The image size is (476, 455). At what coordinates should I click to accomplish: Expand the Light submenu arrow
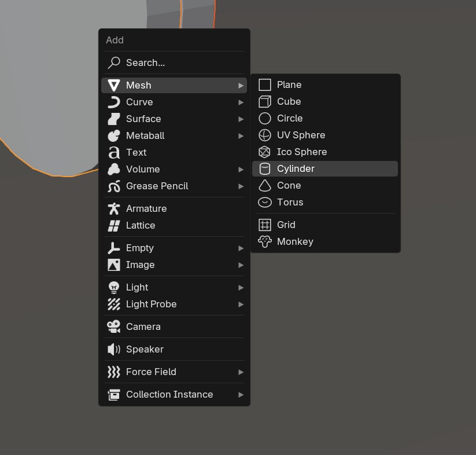coord(241,288)
